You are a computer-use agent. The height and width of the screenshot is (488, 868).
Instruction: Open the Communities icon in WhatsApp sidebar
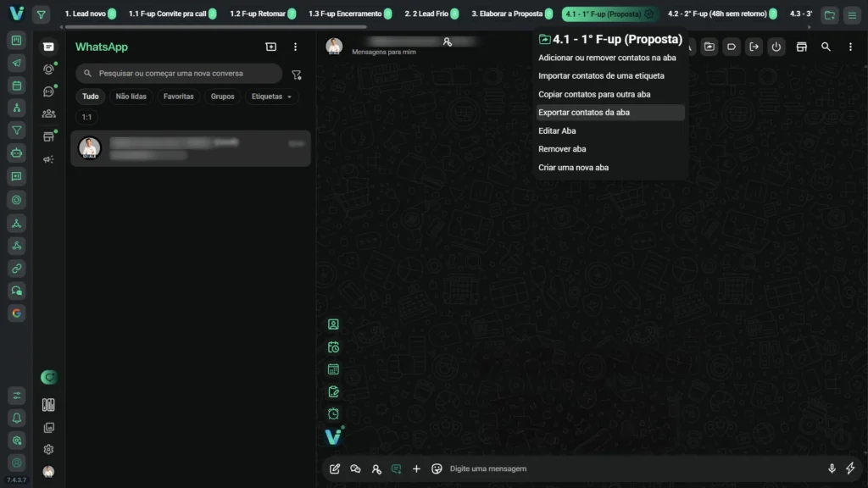(48, 114)
